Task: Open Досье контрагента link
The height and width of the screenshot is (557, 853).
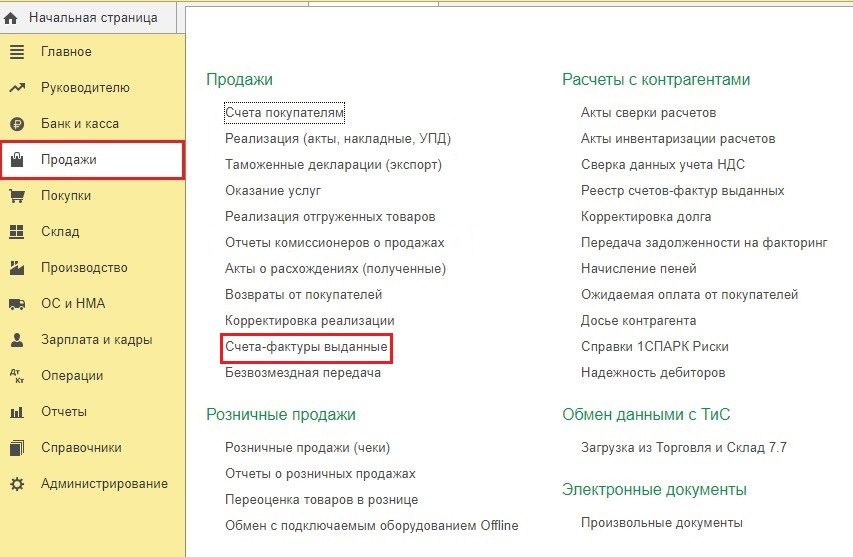Action: tap(638, 320)
